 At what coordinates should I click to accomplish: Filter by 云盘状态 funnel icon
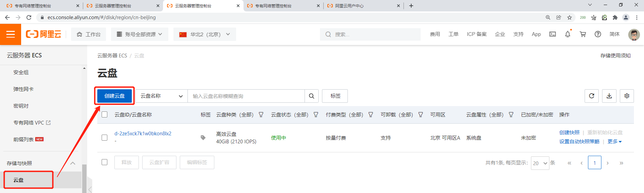click(316, 115)
